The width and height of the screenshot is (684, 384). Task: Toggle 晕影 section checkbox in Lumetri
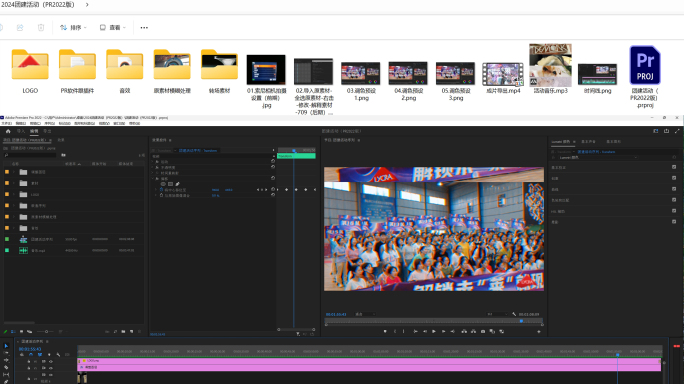tap(674, 222)
